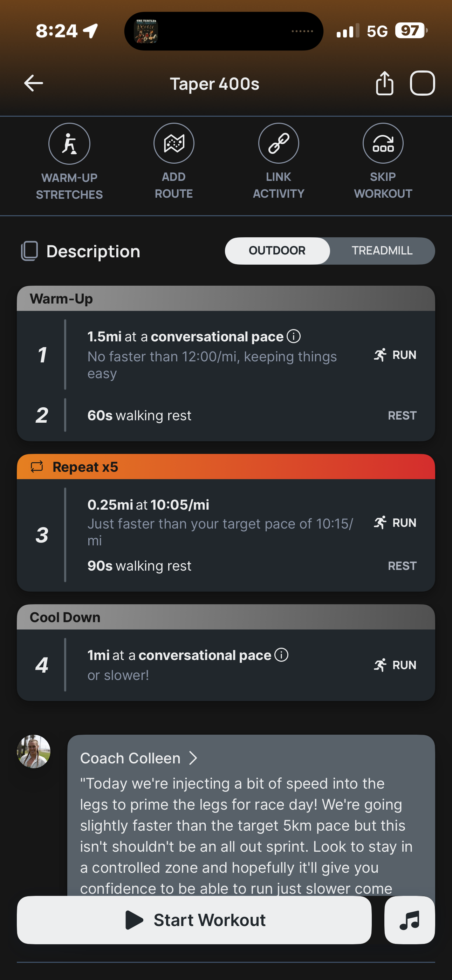Screen dimensions: 452x980
Task: Open Coach Colleen's name link
Action: (x=130, y=758)
